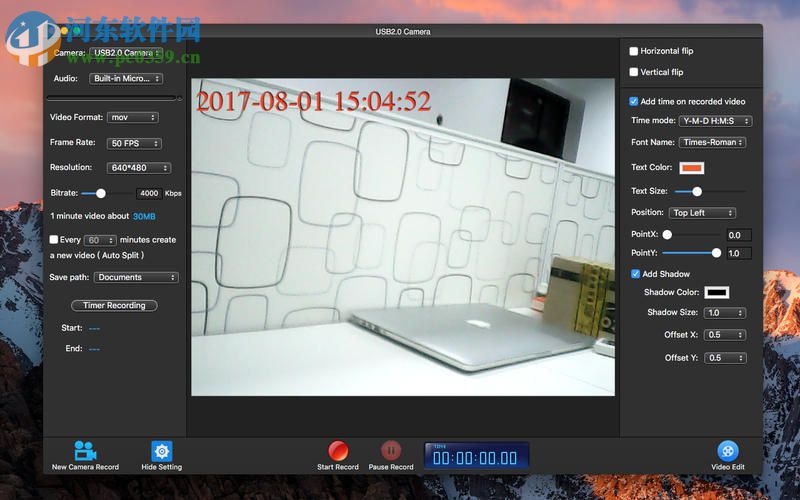This screenshot has width=800, height=500.
Task: Enable Horizontal flip checkbox
Action: 634,51
